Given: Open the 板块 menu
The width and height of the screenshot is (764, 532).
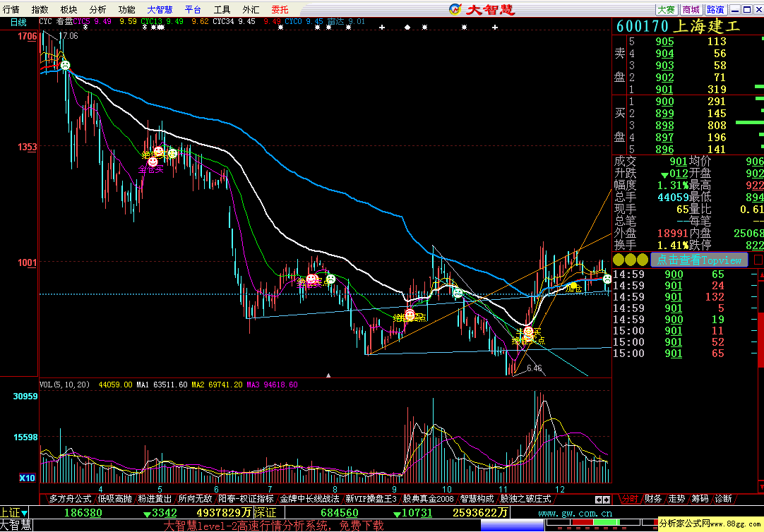Looking at the screenshot, I should point(68,9).
